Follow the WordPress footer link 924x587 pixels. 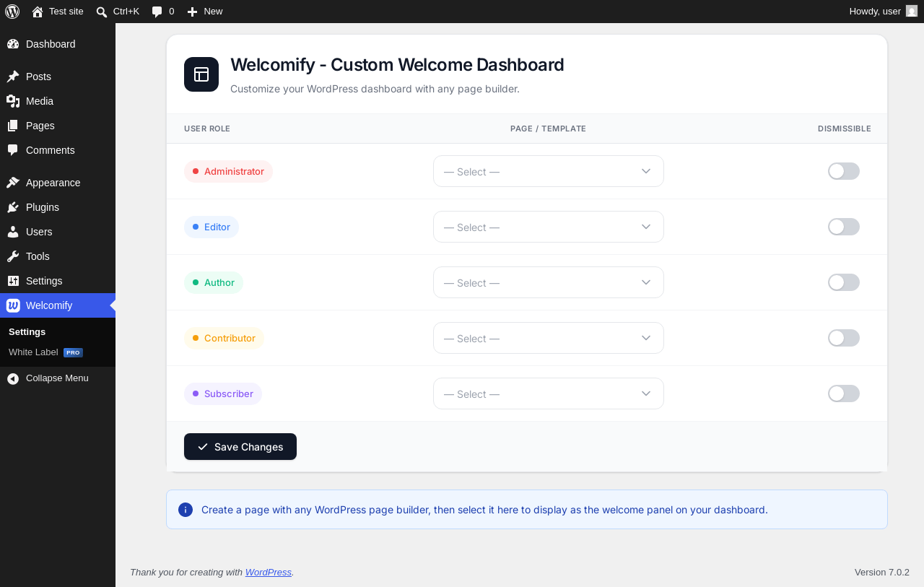point(269,572)
